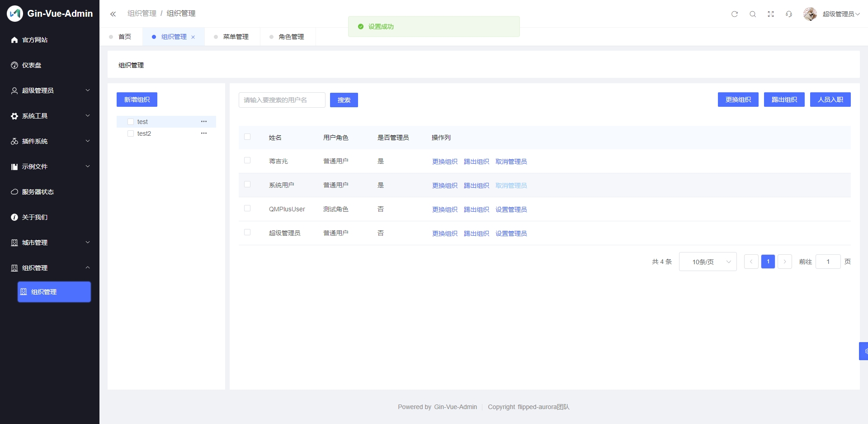Click 踢出组织 for 系统用户
The width and height of the screenshot is (868, 424).
coord(476,186)
